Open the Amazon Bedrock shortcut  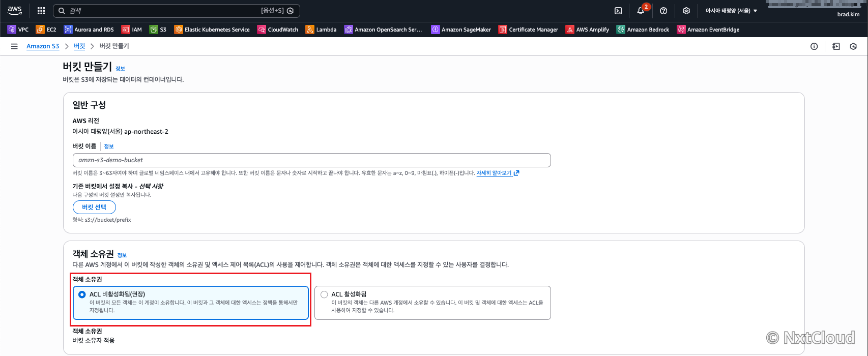(643, 29)
